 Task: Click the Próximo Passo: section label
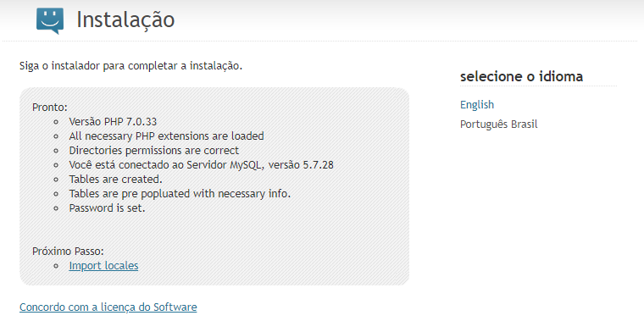tap(68, 252)
